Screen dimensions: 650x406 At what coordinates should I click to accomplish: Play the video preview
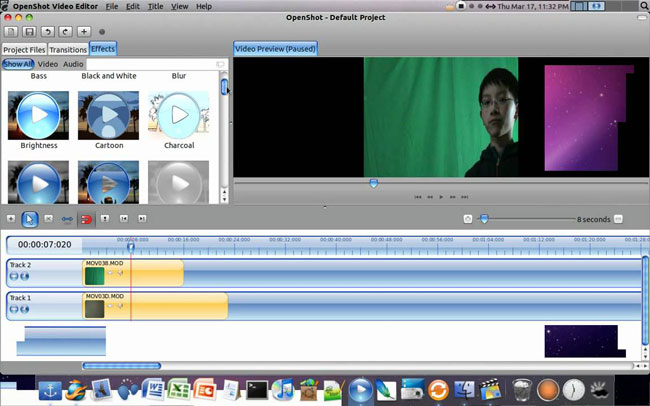[x=441, y=197]
